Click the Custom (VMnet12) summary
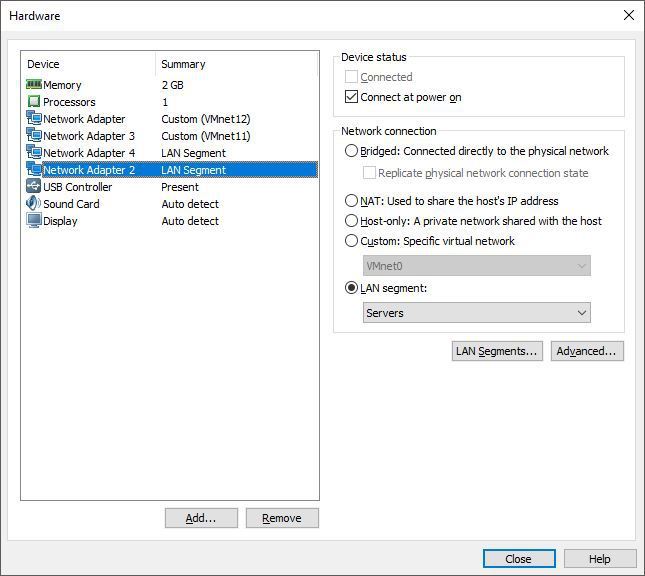645x576 pixels. click(x=206, y=119)
